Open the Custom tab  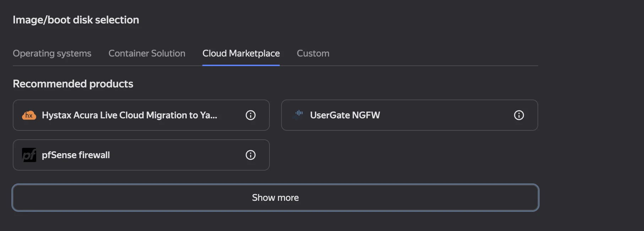(x=313, y=53)
